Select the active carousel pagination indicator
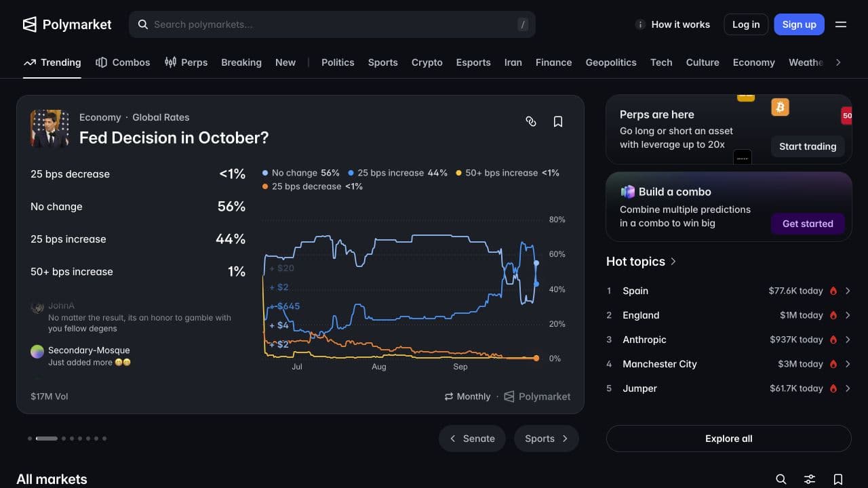This screenshot has width=868, height=488. point(47,439)
